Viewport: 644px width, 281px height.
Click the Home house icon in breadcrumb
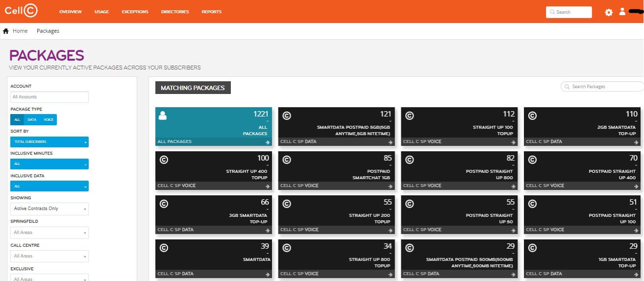click(6, 31)
